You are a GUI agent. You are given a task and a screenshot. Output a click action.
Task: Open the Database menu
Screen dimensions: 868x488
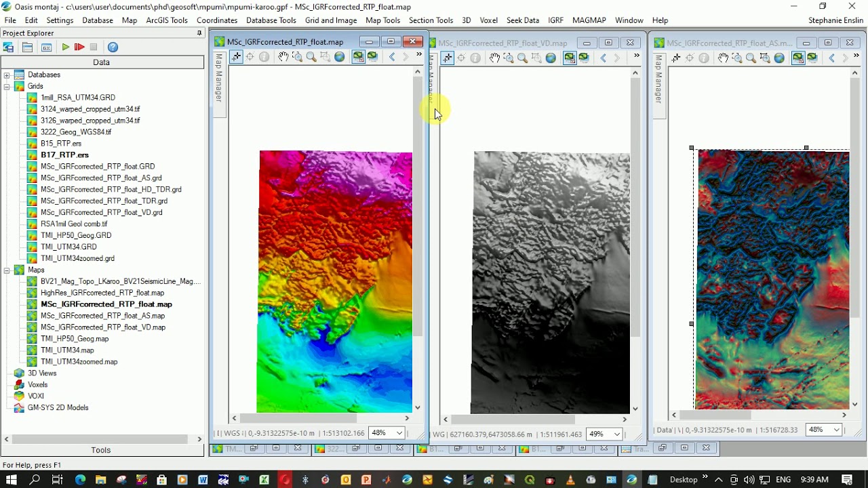click(x=98, y=20)
